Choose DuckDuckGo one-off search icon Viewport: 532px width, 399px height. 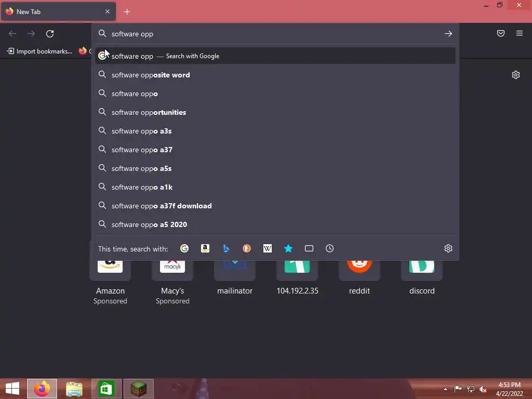pyautogui.click(x=247, y=248)
